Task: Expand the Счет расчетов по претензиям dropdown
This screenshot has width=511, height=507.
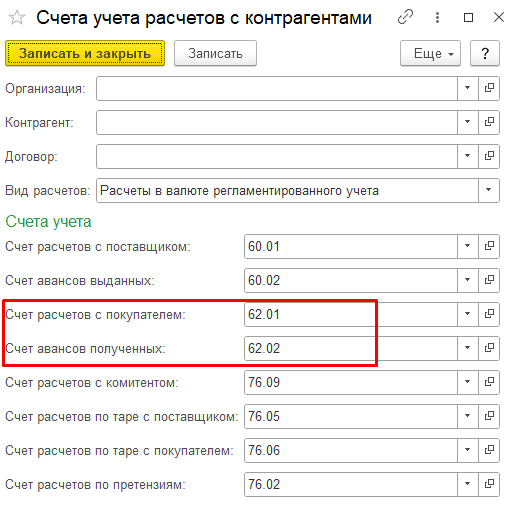Action: 468,484
